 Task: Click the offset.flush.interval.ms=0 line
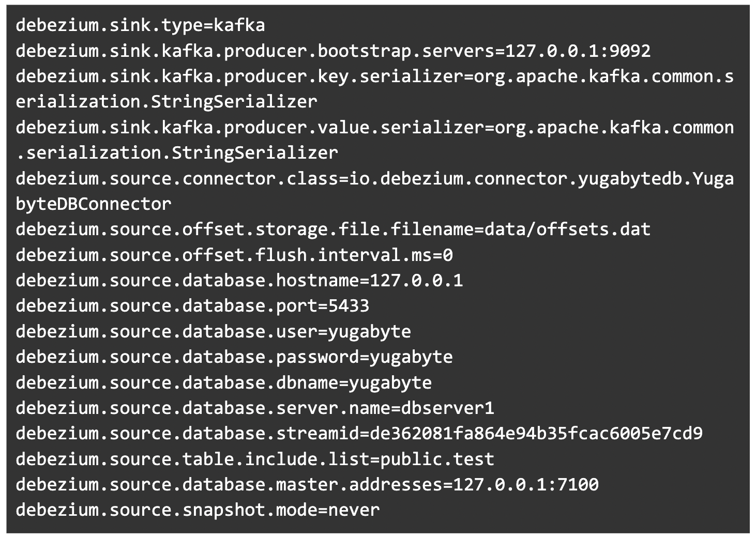[234, 255]
